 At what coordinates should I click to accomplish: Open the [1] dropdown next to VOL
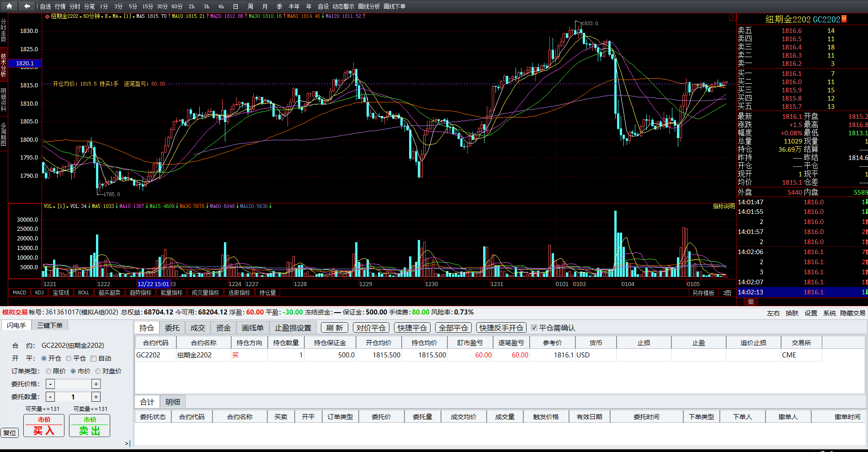point(63,207)
